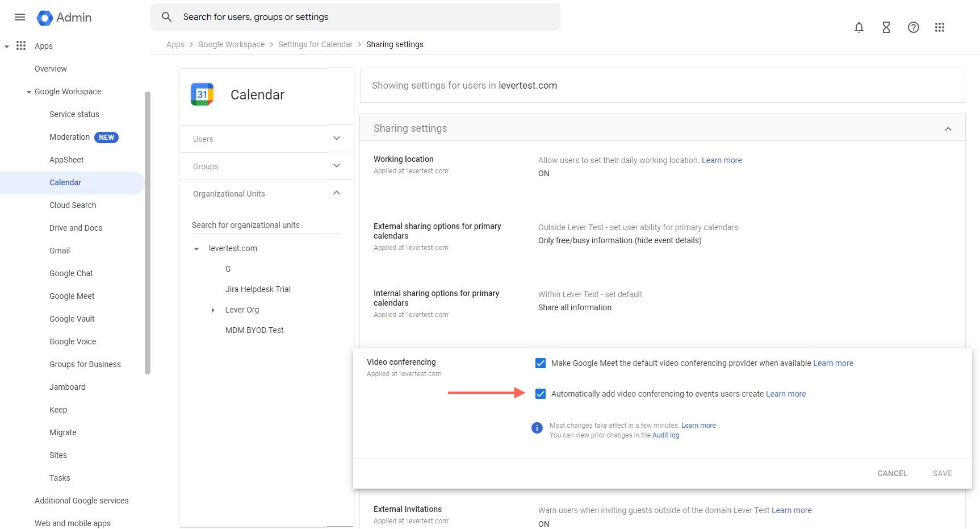
Task: Open the notifications bell
Action: tap(858, 27)
